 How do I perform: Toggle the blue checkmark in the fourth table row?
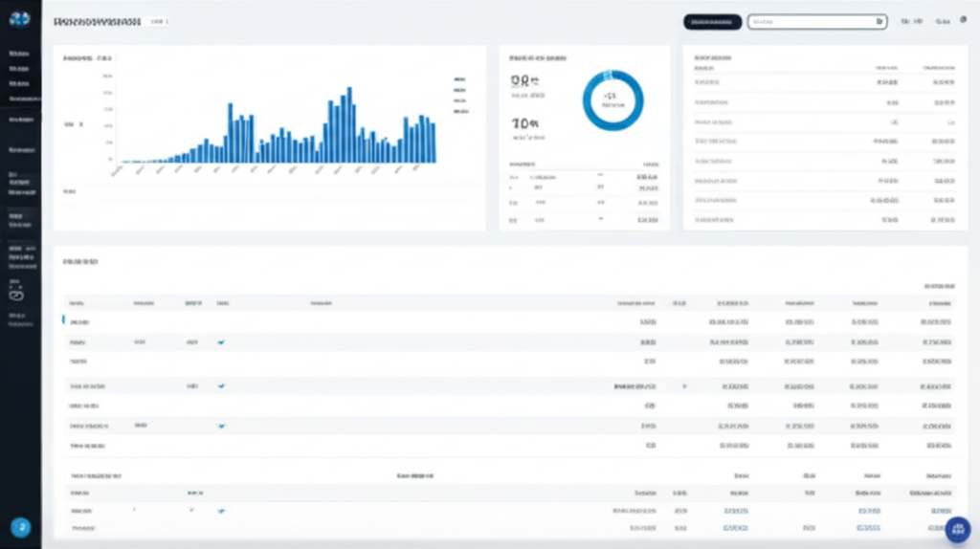click(221, 386)
